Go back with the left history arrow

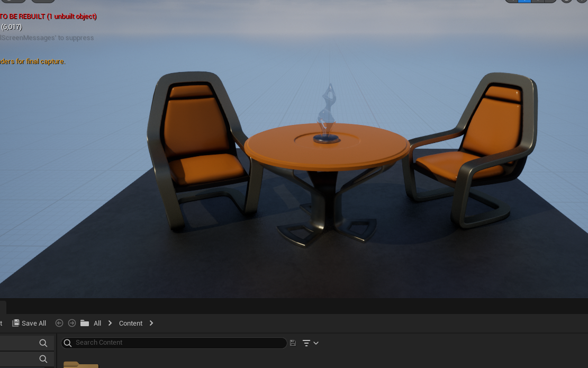click(x=59, y=323)
